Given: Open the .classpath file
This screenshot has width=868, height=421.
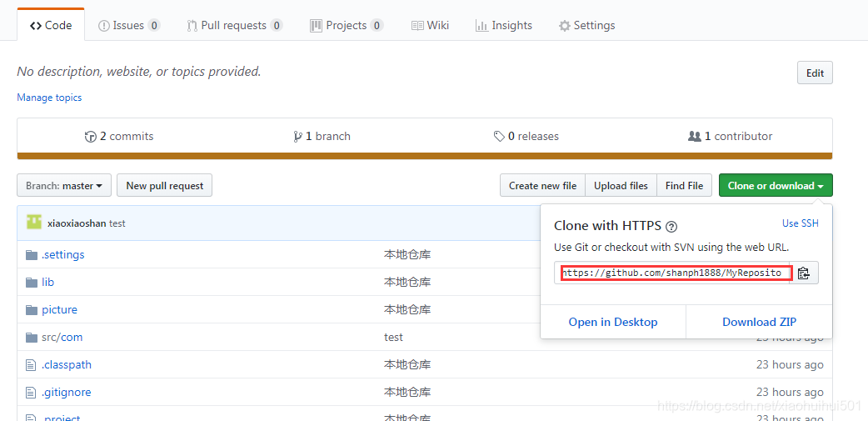Looking at the screenshot, I should point(67,364).
